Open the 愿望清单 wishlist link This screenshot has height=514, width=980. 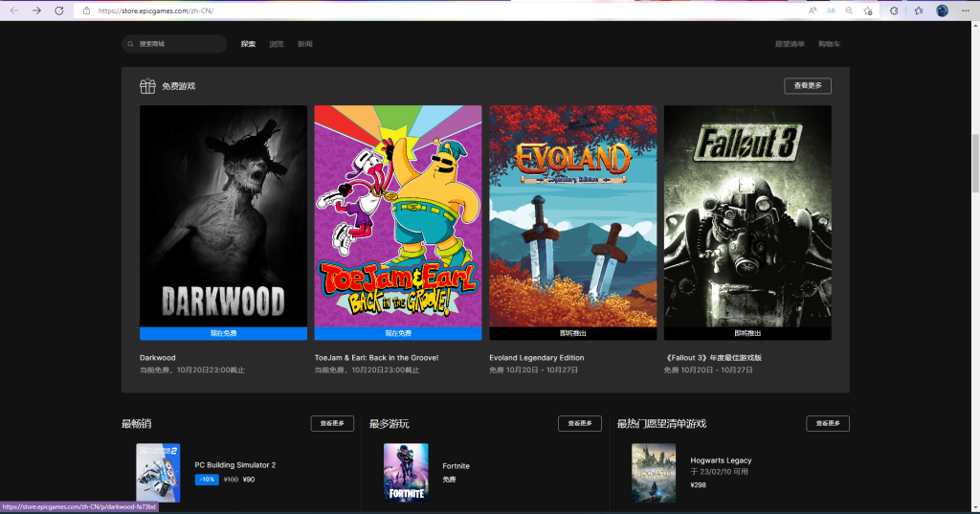[x=790, y=44]
